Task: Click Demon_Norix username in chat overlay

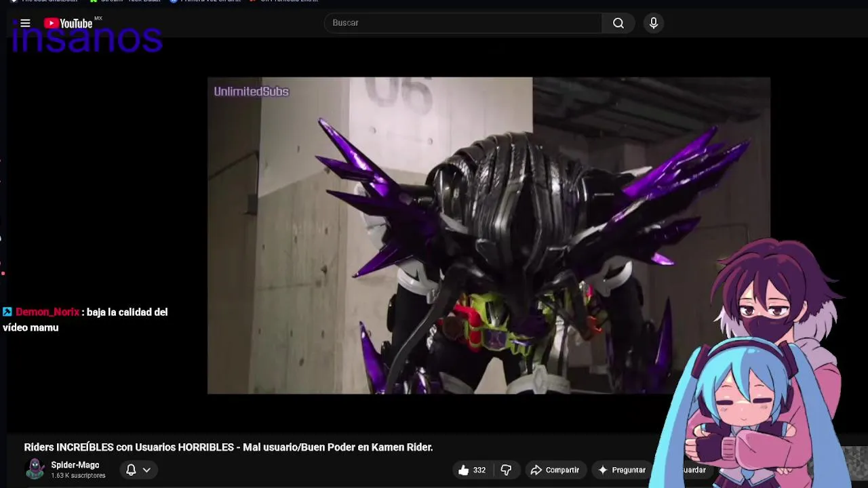Action: (x=47, y=312)
